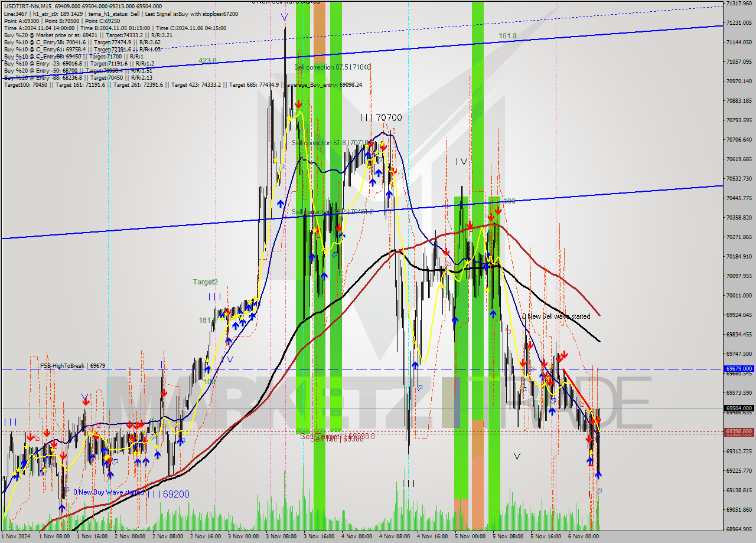Click the 70358.820 price axis label
Viewport: 756px width, 543px height.
tap(739, 218)
